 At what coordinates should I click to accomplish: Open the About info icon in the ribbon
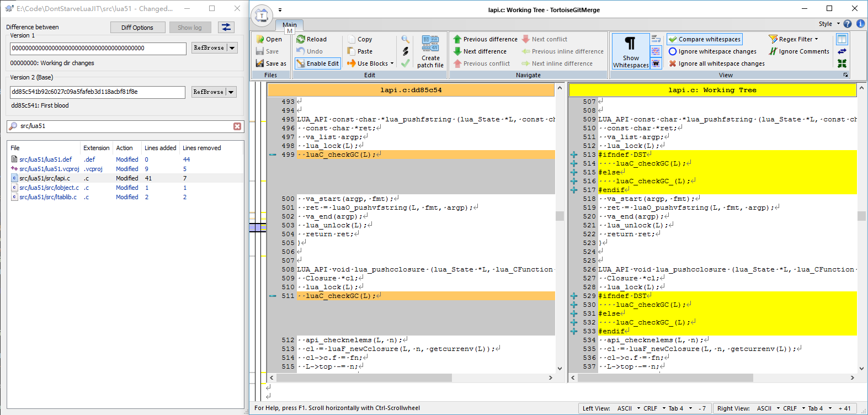[x=860, y=24]
